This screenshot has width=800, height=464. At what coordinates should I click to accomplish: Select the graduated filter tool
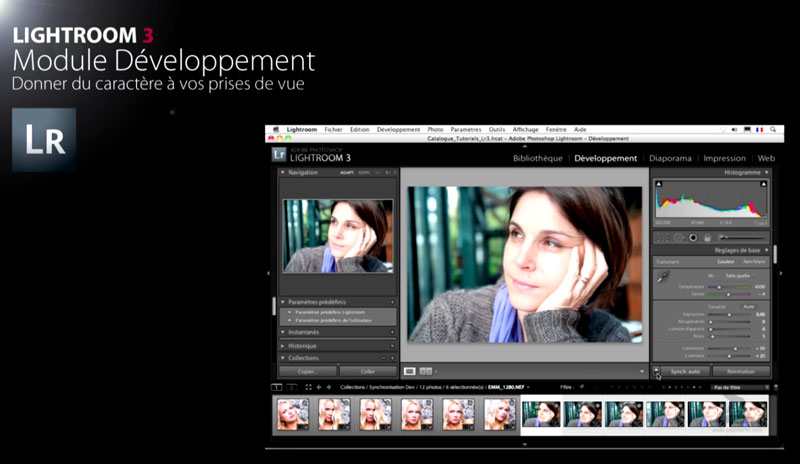708,237
